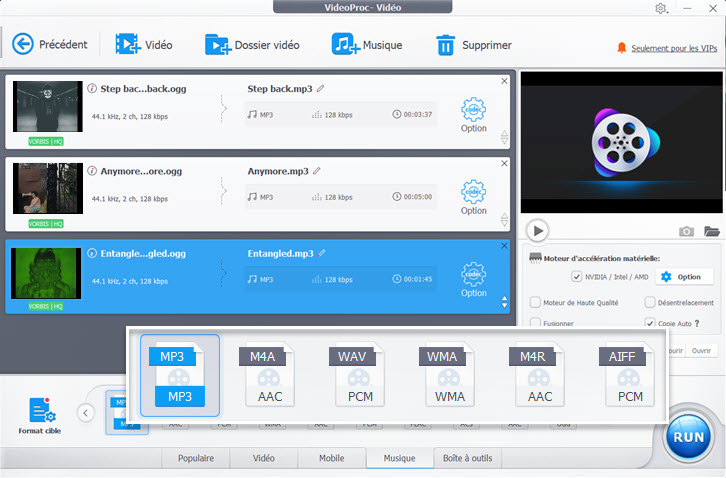
Task: Open hardware acceleration Option gear button
Action: (x=683, y=277)
